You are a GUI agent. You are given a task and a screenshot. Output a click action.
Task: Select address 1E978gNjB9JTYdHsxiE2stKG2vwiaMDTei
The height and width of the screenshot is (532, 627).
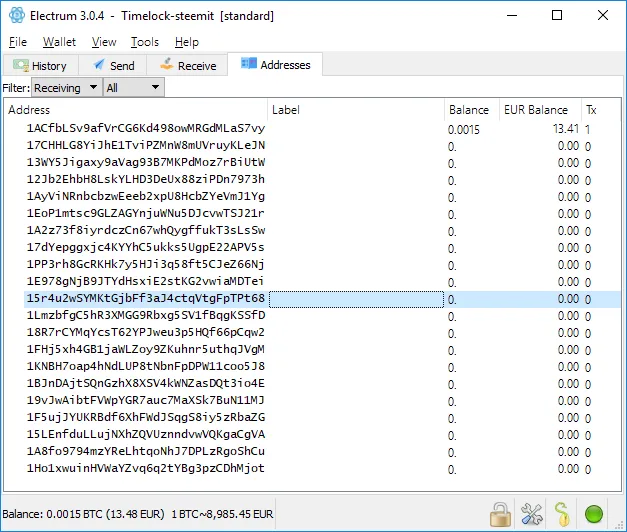coord(146,281)
